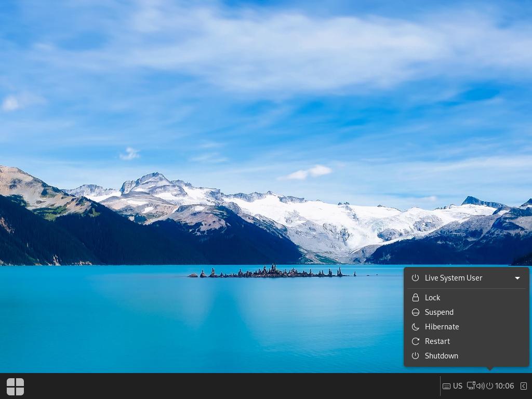The width and height of the screenshot is (532, 399).
Task: Expand the Live System User dropdown arrow
Action: (x=517, y=278)
